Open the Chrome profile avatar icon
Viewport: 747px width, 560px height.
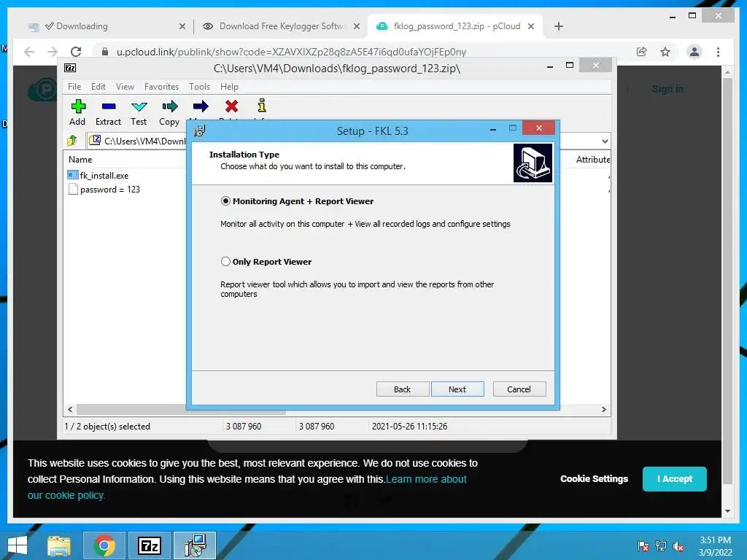click(x=694, y=52)
